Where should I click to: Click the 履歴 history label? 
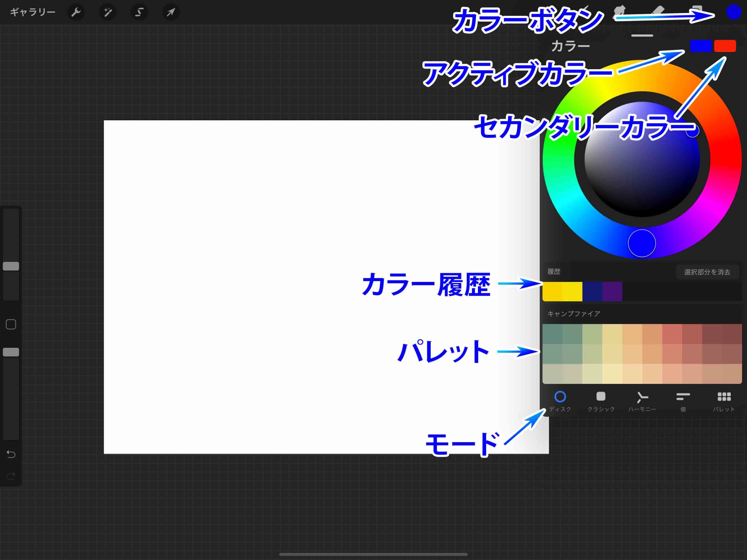pos(554,272)
